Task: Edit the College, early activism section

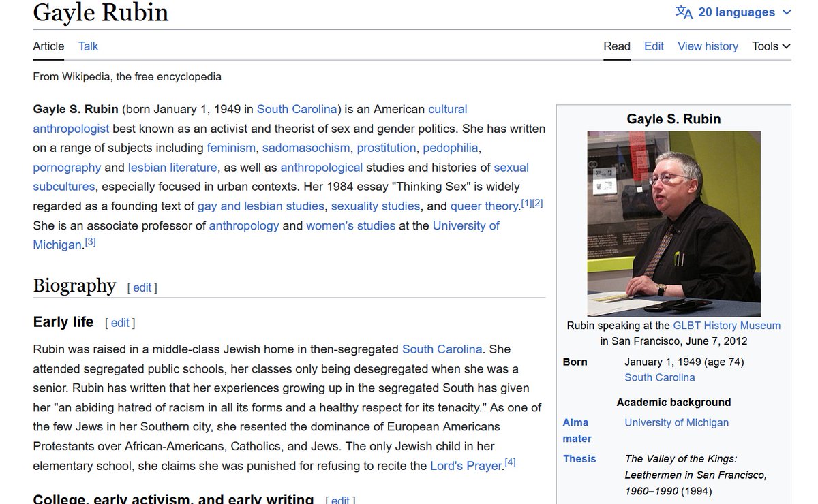Action: coord(340,501)
